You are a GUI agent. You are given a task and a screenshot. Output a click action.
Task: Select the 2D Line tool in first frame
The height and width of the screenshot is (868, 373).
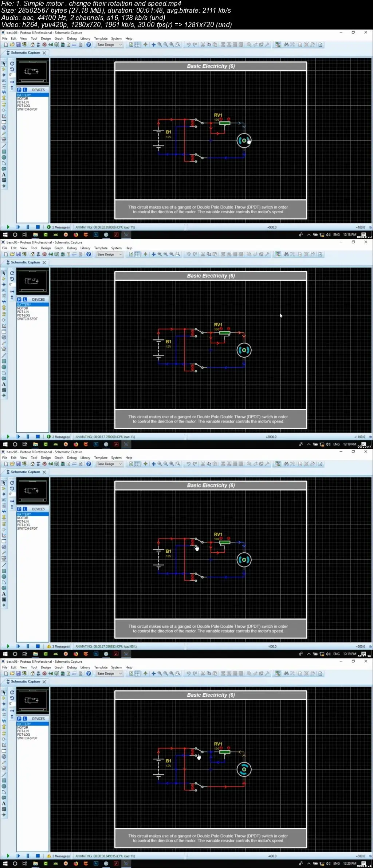[x=4, y=146]
